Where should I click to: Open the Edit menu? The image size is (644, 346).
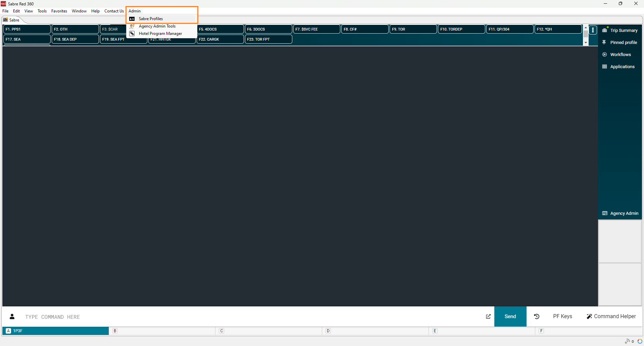coord(16,11)
